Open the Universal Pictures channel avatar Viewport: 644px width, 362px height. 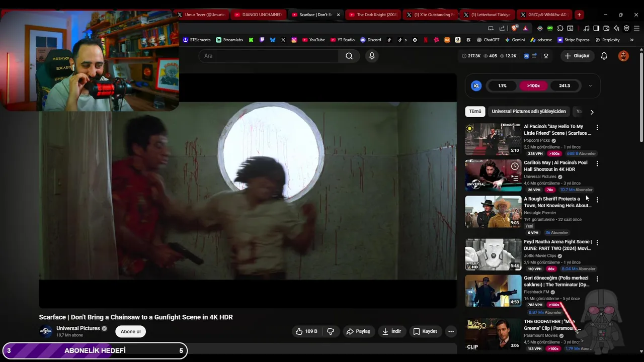[46, 331]
